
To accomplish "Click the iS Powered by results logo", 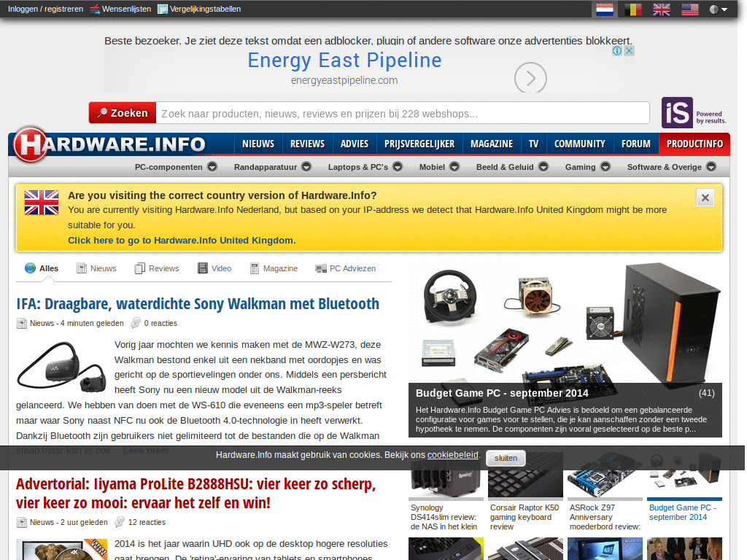I will click(x=694, y=113).
